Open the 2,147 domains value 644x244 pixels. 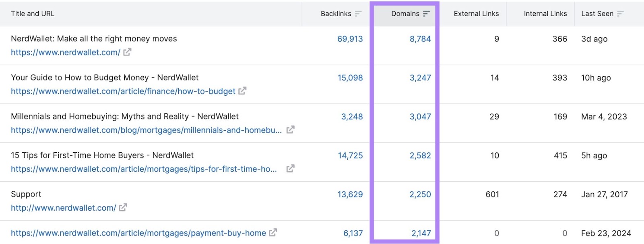click(421, 233)
